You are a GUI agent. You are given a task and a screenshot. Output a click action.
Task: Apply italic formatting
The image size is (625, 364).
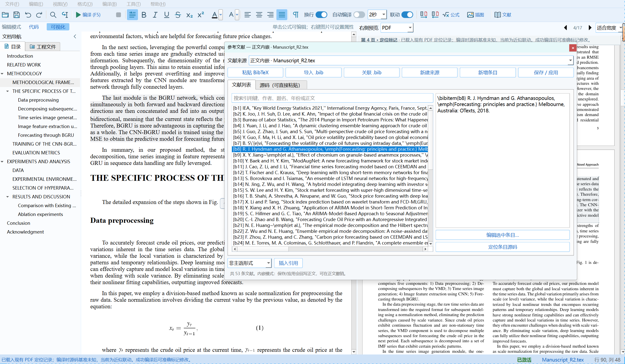click(155, 15)
